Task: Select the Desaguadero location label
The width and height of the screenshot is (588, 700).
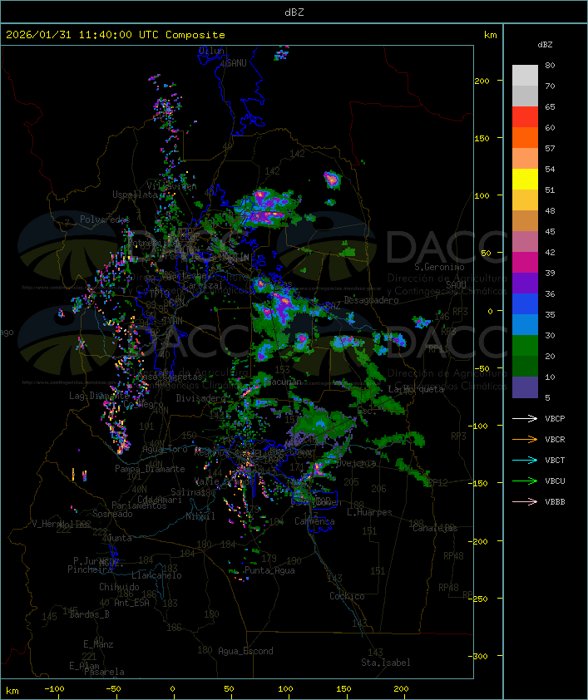Action: [371, 300]
